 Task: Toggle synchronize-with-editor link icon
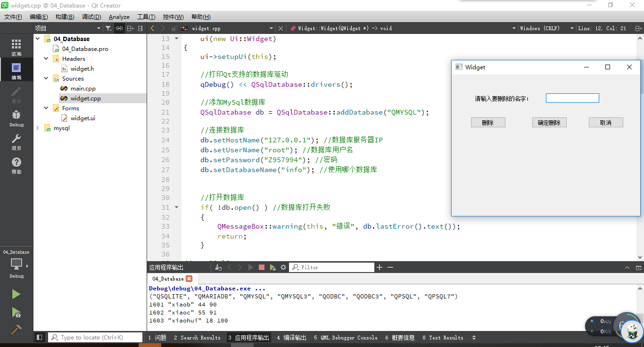[119, 28]
